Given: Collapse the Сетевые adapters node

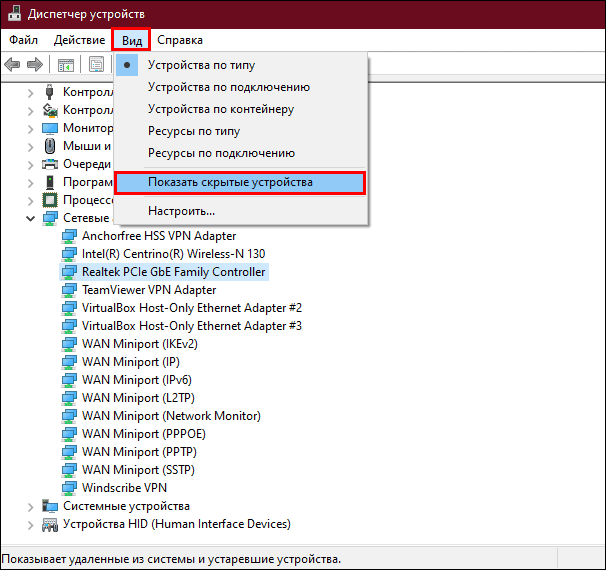Looking at the screenshot, I should tap(31, 219).
